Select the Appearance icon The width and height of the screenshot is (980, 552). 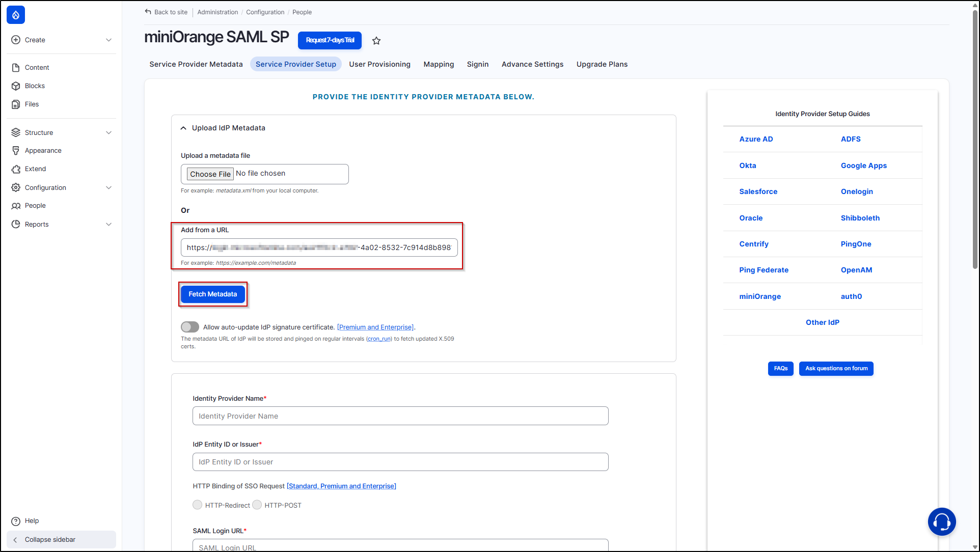pos(16,150)
